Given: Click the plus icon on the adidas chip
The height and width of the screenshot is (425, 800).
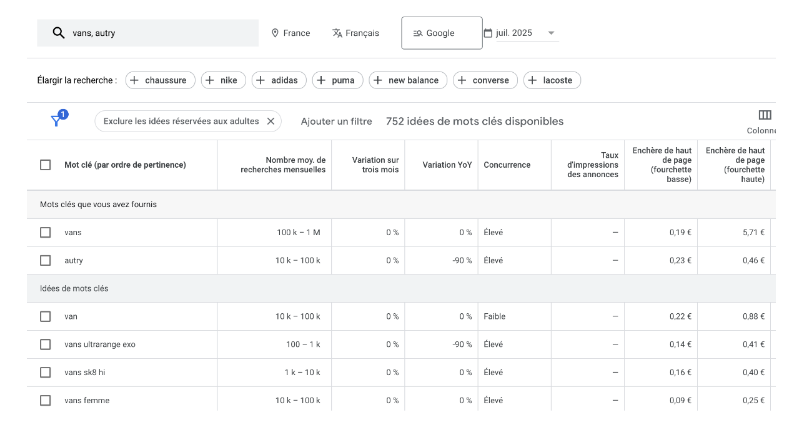Looking at the screenshot, I should [x=260, y=80].
